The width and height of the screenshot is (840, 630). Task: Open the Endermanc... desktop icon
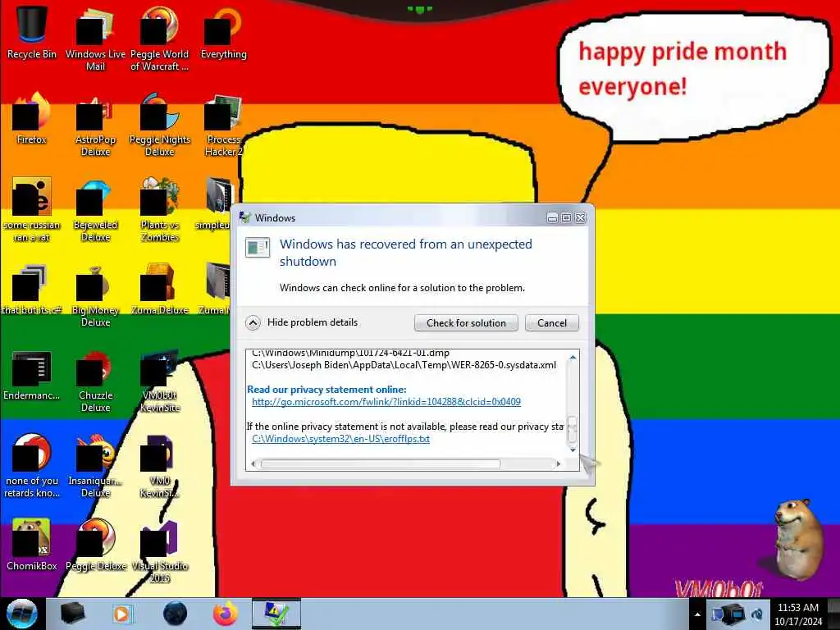(x=32, y=375)
